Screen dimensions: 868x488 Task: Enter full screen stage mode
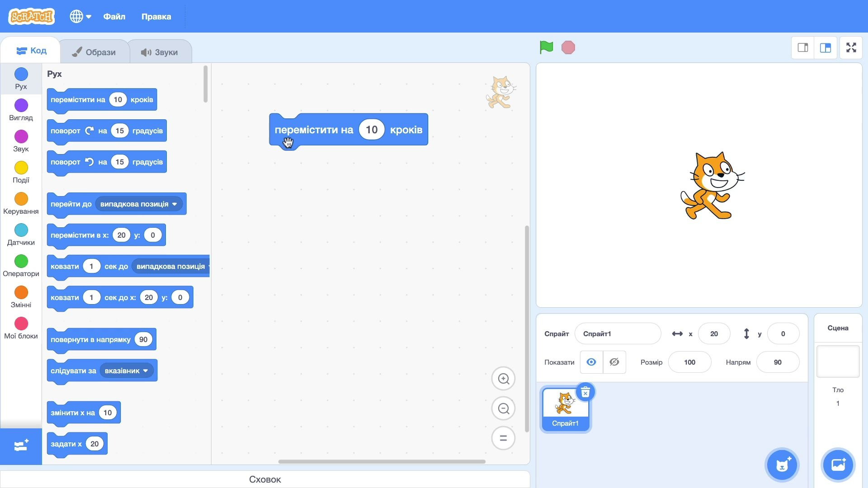pos(851,47)
